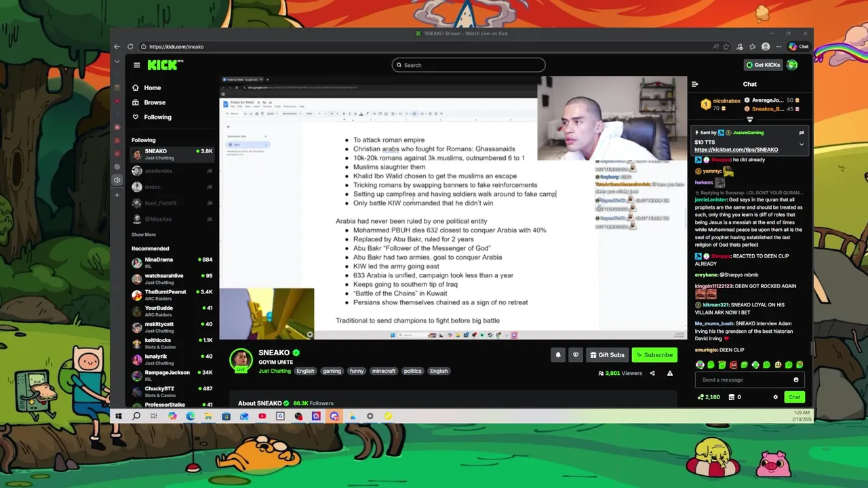The image size is (868, 488).
Task: Expand Show More in Following list
Action: pyautogui.click(x=144, y=235)
